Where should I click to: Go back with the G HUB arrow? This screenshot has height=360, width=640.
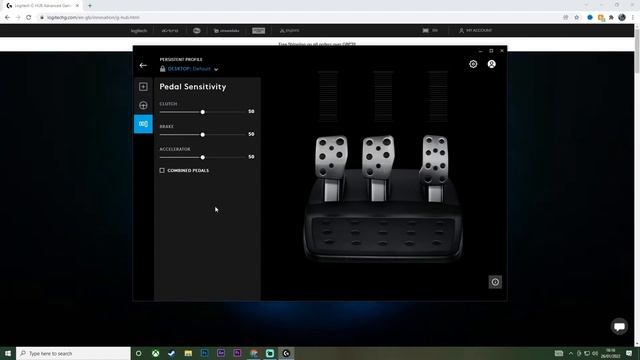[143, 65]
